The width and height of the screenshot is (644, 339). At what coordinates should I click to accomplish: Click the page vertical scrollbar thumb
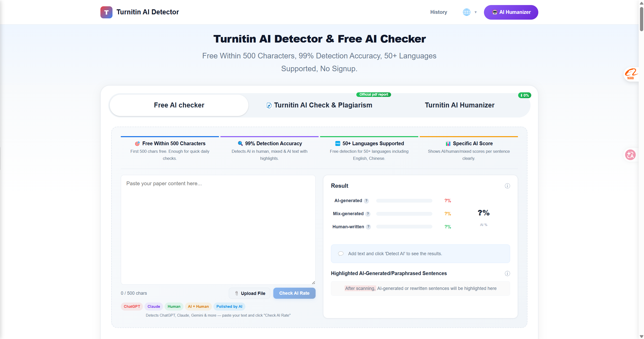[641, 19]
